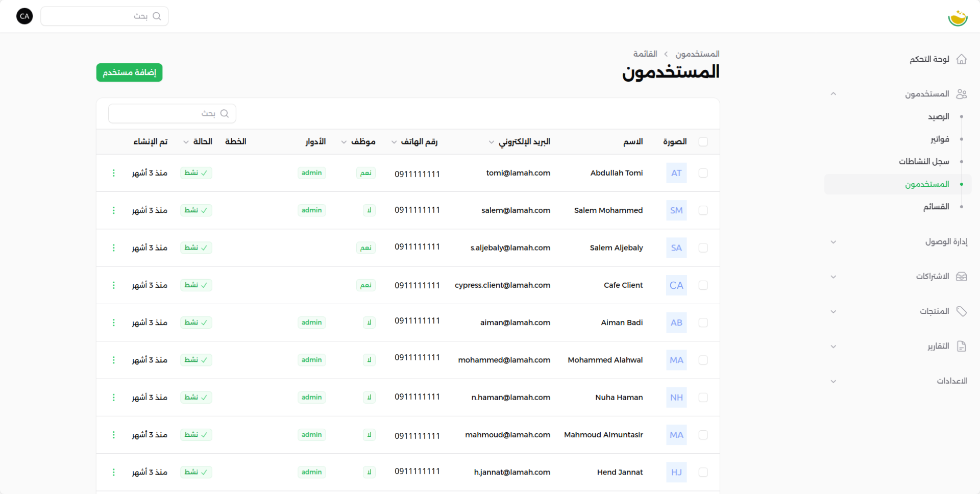
Task: Click the NH avatar thumbnail
Action: coord(676,398)
